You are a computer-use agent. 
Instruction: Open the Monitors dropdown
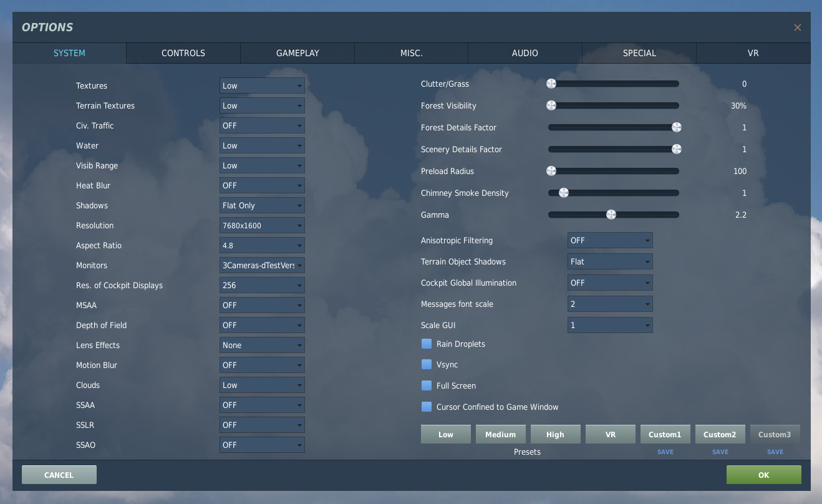click(x=262, y=265)
